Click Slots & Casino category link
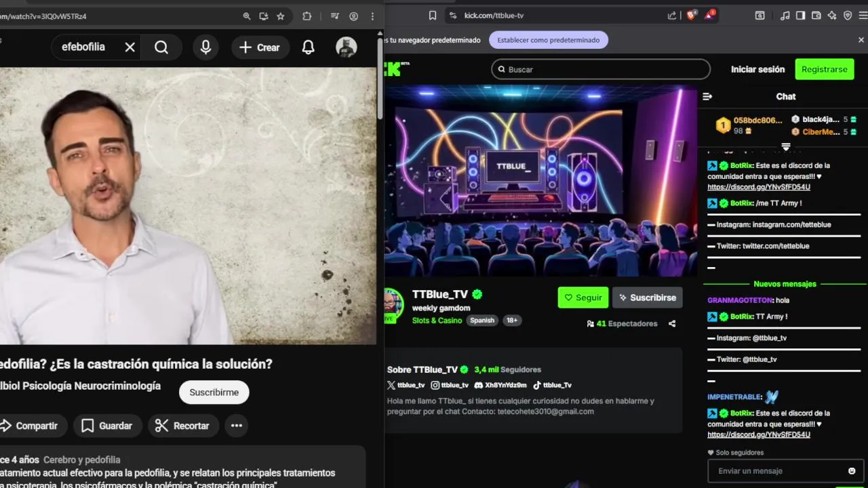Screen dimensions: 868x488 tap(437, 321)
